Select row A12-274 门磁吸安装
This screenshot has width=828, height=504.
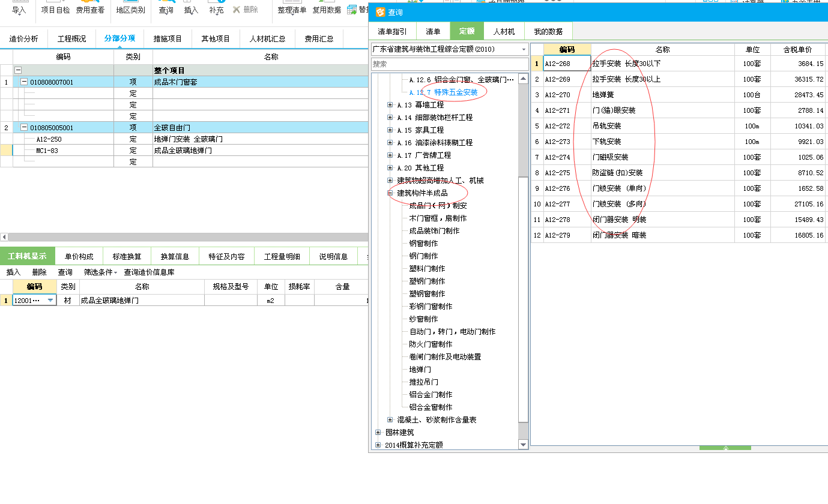(678, 157)
